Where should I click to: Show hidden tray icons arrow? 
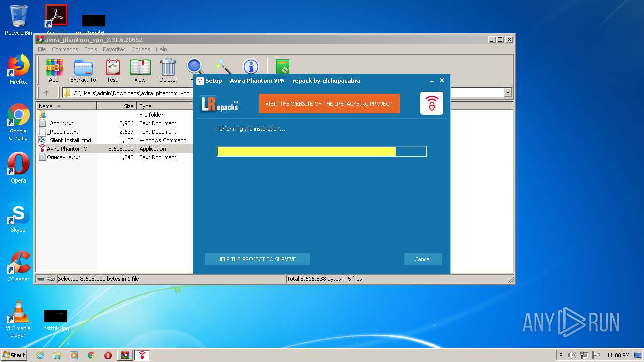pos(561,355)
